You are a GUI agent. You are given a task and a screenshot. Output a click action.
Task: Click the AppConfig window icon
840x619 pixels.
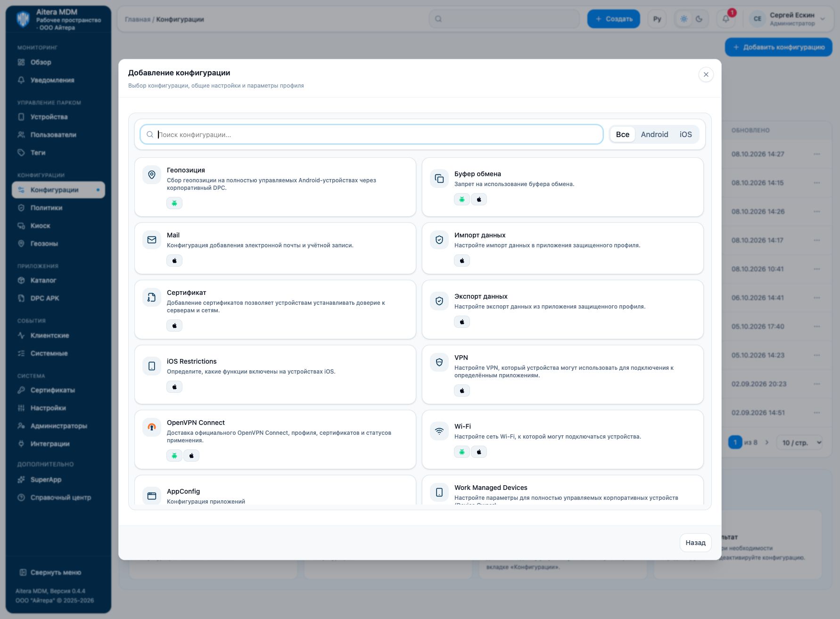pyautogui.click(x=152, y=496)
